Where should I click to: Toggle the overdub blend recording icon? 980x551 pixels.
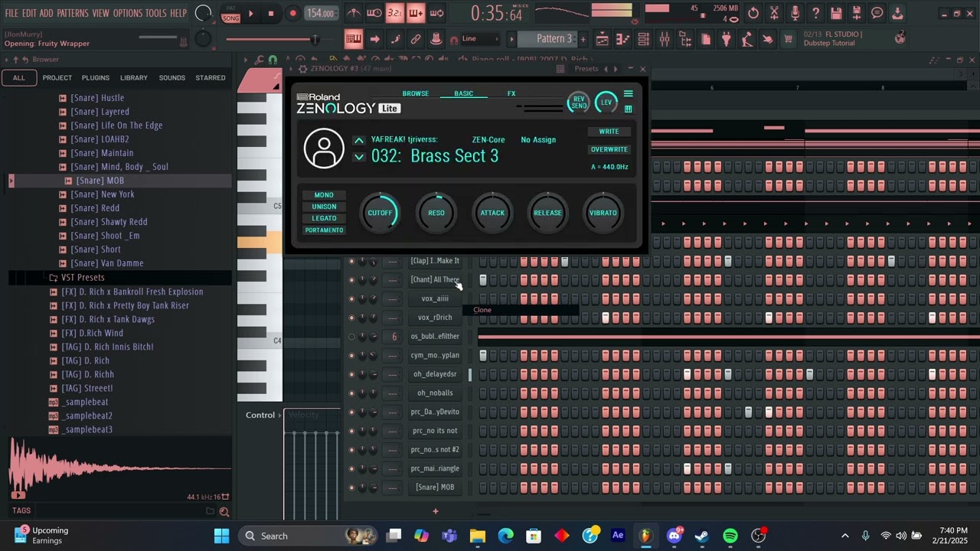(x=416, y=13)
